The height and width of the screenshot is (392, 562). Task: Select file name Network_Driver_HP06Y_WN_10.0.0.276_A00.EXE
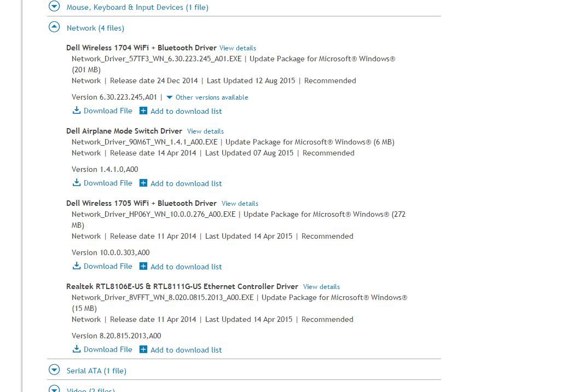(x=154, y=215)
